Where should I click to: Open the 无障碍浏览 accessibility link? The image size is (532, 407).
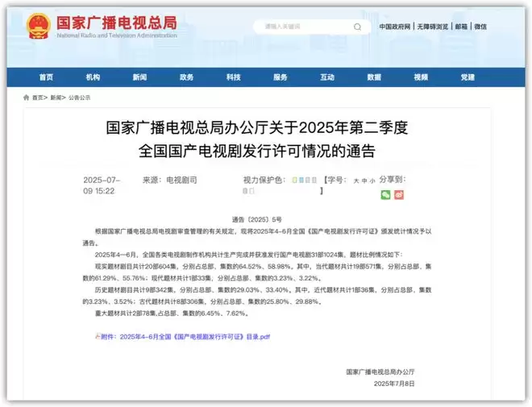tap(433, 27)
